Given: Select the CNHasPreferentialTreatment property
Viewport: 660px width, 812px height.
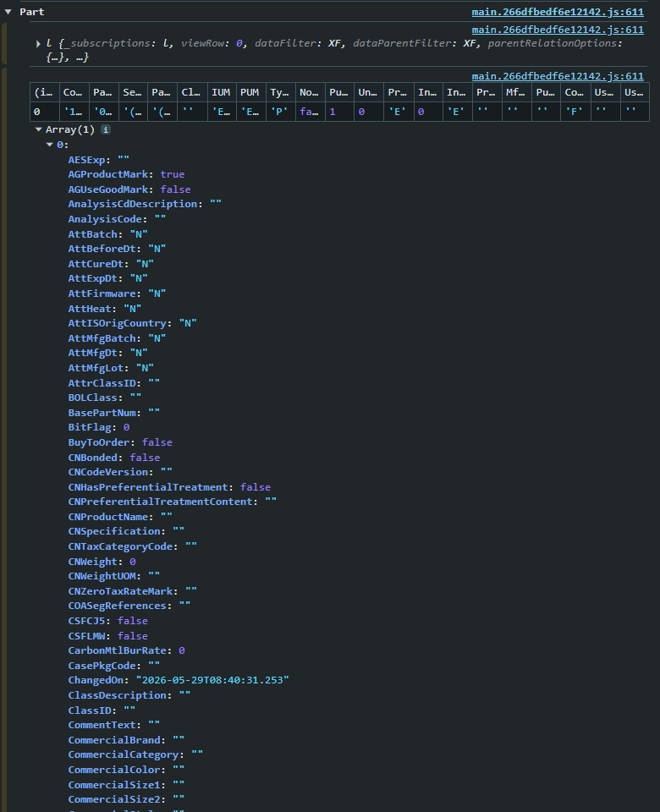Looking at the screenshot, I should (169, 487).
